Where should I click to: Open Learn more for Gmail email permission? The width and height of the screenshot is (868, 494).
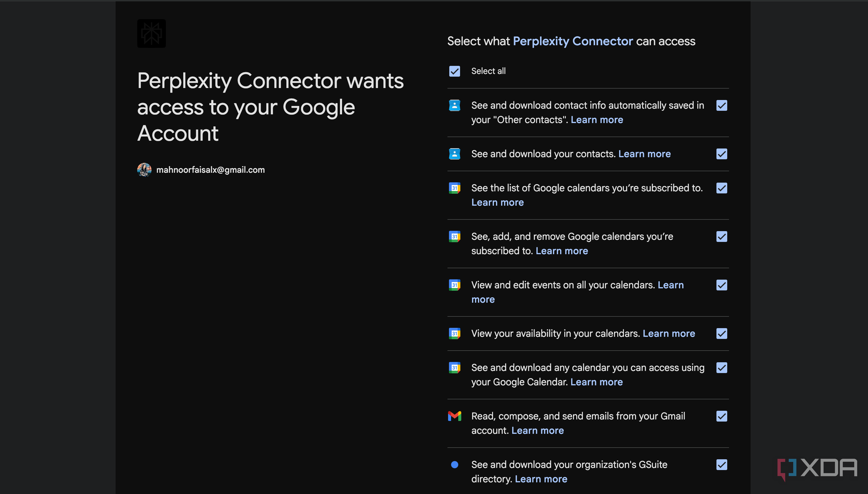click(x=538, y=431)
